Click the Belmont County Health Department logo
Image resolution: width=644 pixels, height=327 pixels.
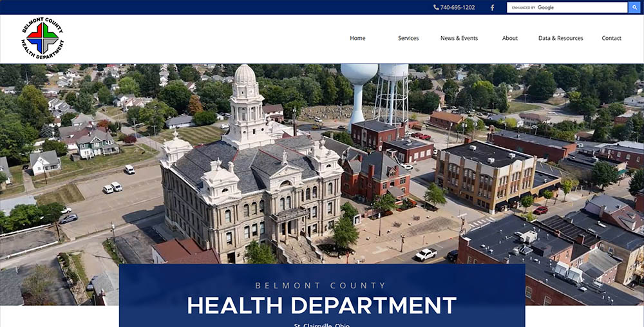pyautogui.click(x=43, y=38)
